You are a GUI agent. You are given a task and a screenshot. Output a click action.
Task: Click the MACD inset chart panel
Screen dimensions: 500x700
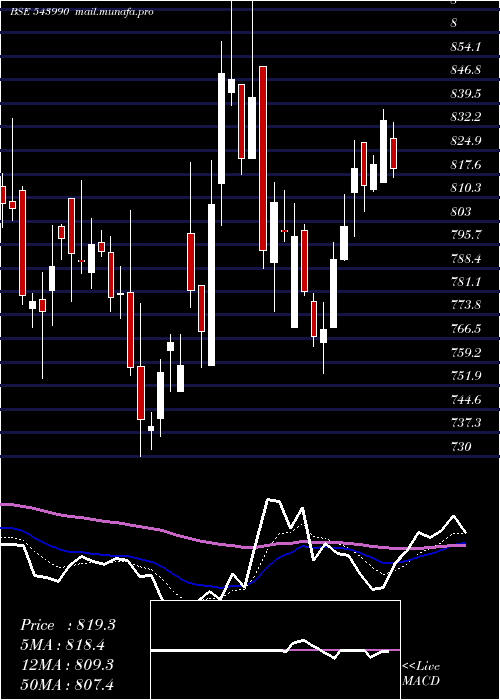point(275,650)
